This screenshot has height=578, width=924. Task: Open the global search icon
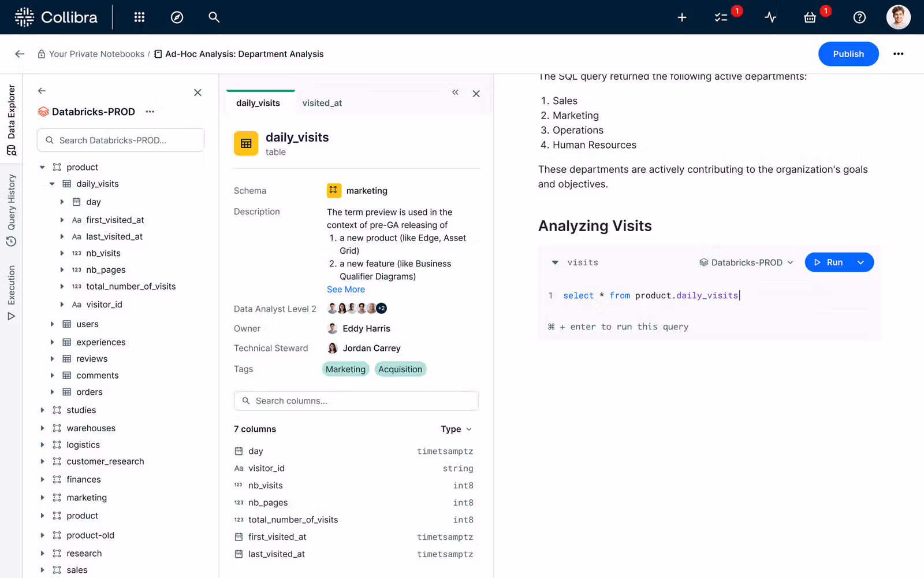point(214,17)
